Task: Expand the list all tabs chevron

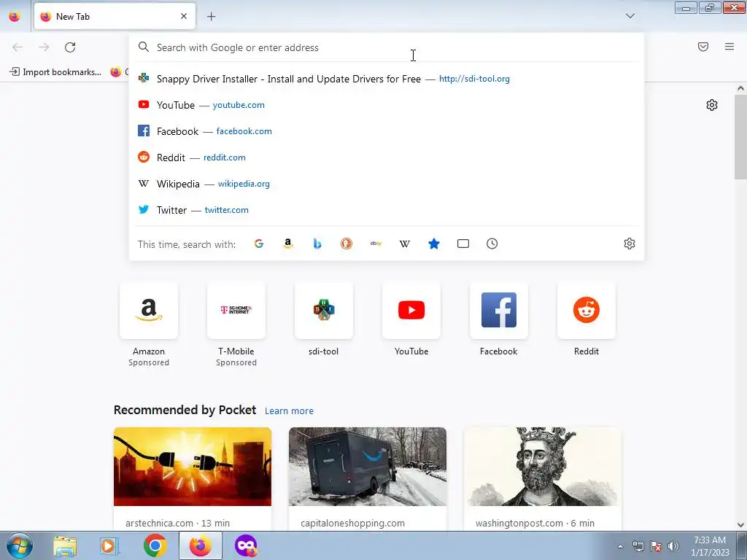Action: pos(630,16)
